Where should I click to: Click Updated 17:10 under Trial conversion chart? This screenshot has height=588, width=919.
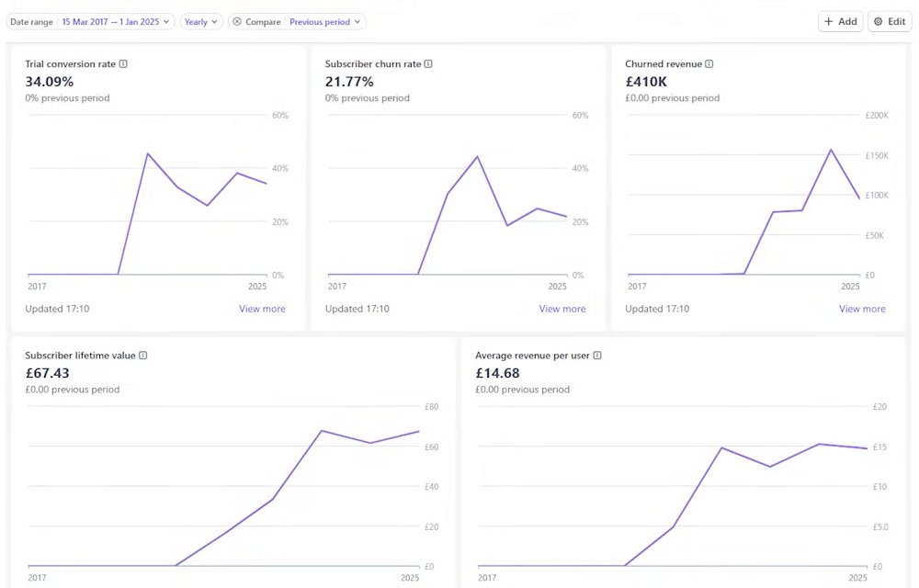pos(57,309)
